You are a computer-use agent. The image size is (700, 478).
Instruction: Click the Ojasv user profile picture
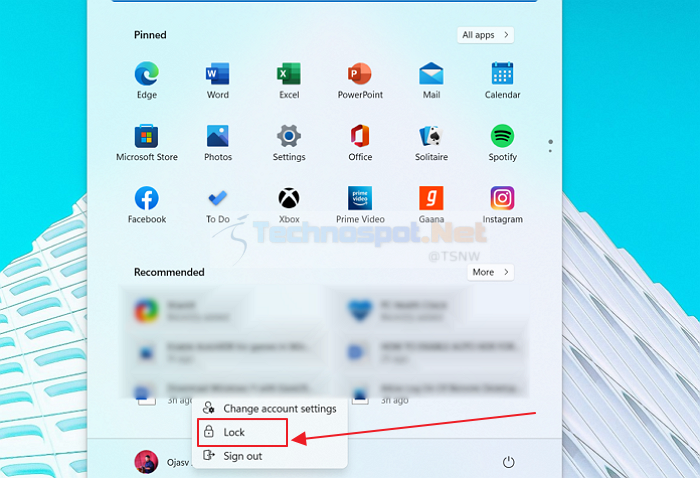coord(146,462)
